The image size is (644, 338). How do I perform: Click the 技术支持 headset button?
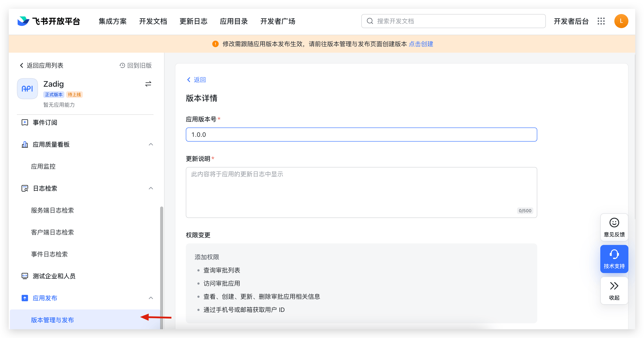pyautogui.click(x=614, y=259)
